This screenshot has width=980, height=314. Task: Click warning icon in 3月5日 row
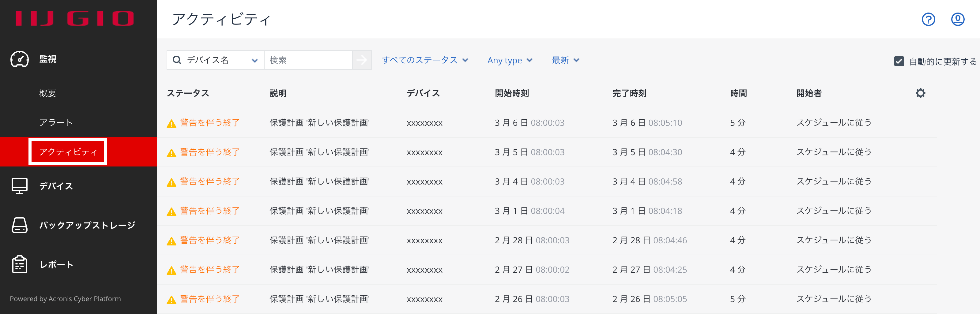coord(171,153)
